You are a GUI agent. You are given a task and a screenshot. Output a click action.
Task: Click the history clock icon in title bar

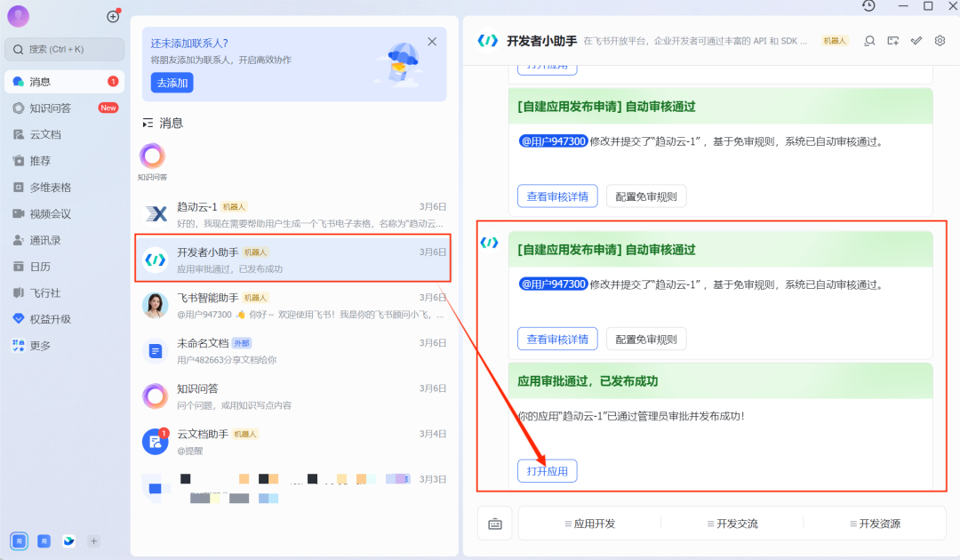pos(868,6)
